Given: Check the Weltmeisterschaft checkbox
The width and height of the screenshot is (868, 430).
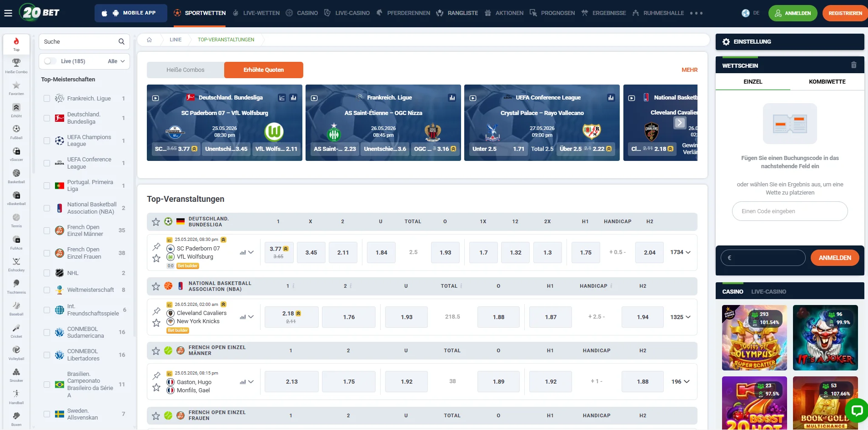Looking at the screenshot, I should pyautogui.click(x=47, y=290).
